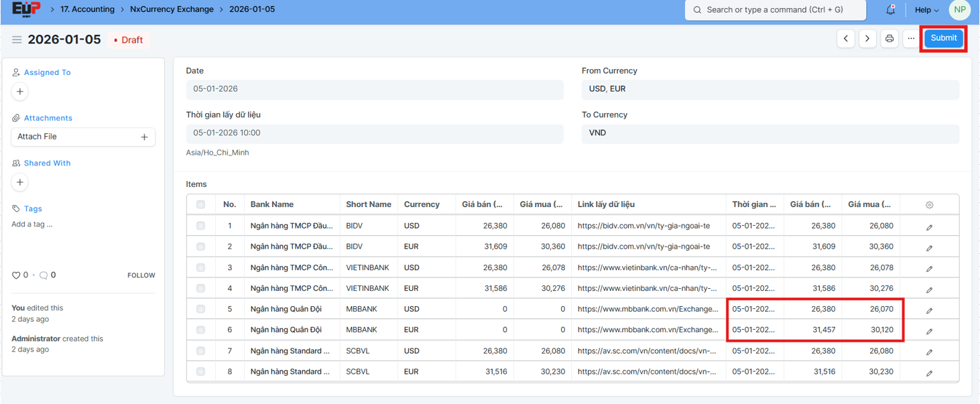Submit the draft document

tap(943, 38)
